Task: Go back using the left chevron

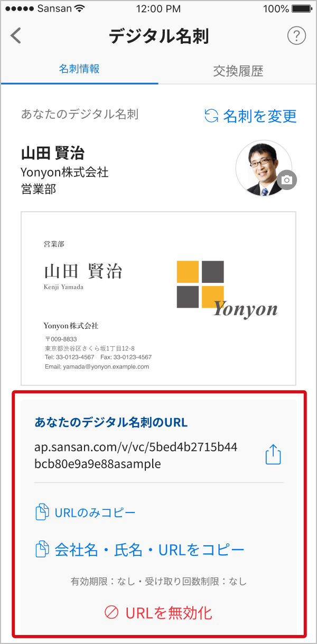Action: click(x=16, y=36)
